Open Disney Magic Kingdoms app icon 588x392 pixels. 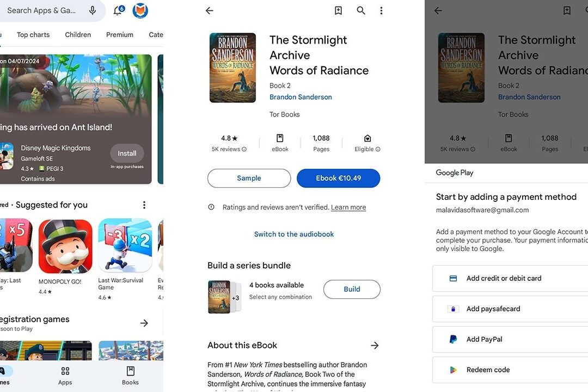tap(7, 156)
